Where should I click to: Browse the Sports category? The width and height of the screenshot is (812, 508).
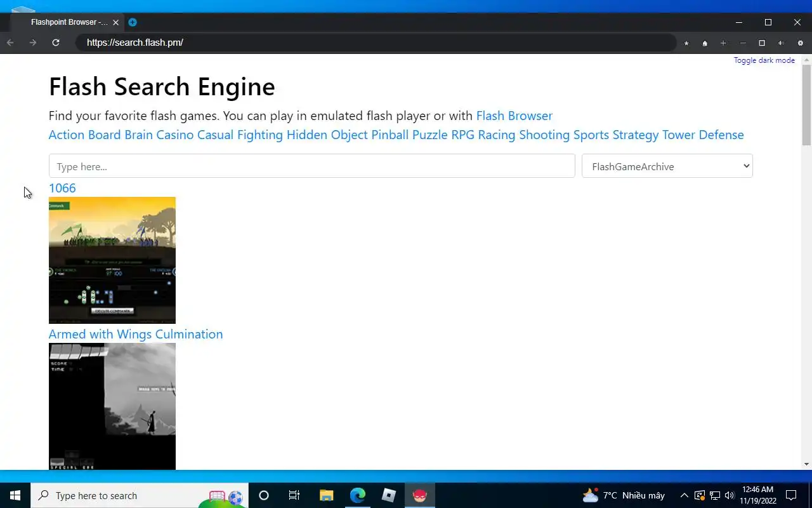591,135
